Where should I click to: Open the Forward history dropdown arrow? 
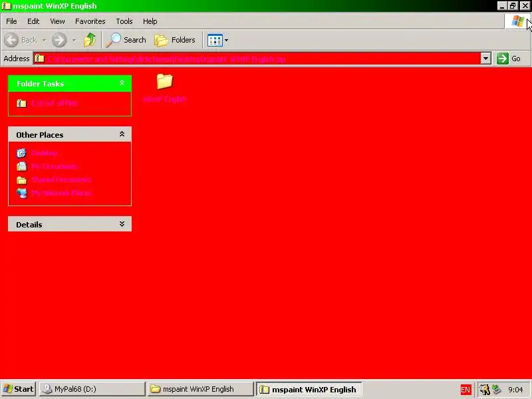pos(74,40)
